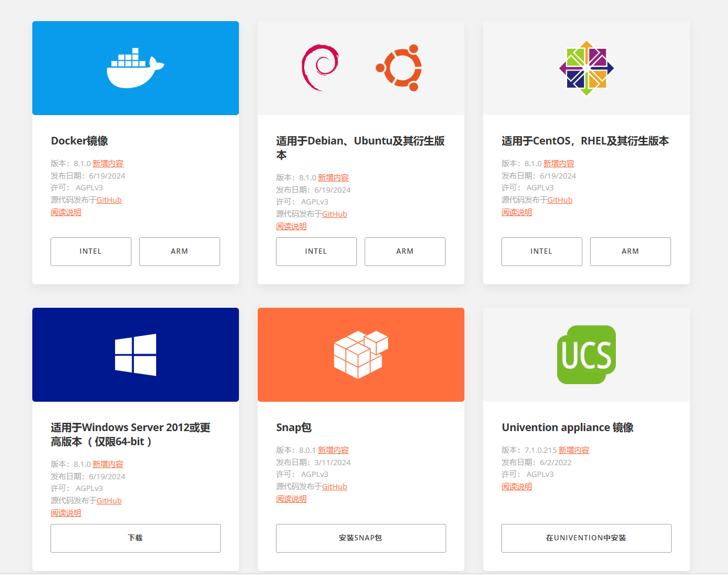Click release date 6/2/2022
The image size is (728, 575).
point(556,462)
